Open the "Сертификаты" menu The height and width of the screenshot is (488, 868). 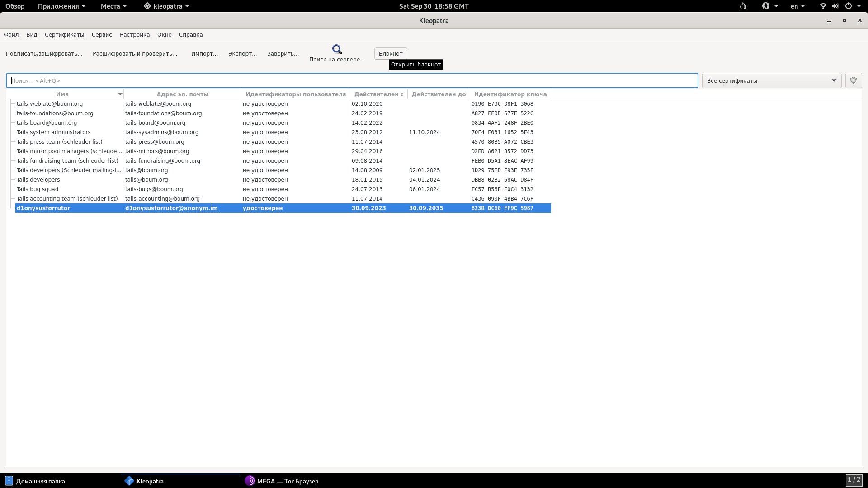(x=64, y=35)
